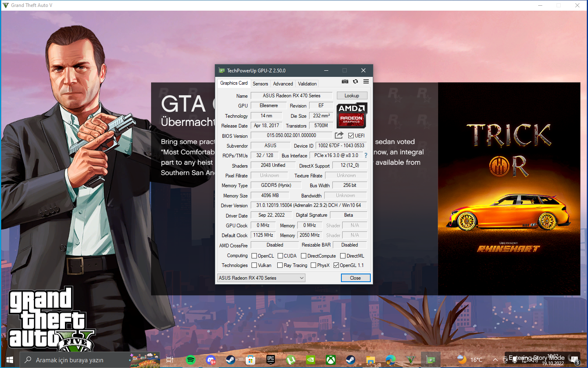This screenshot has height=368, width=588.
Task: Click the GPU field showing Ellesmere
Action: click(268, 105)
